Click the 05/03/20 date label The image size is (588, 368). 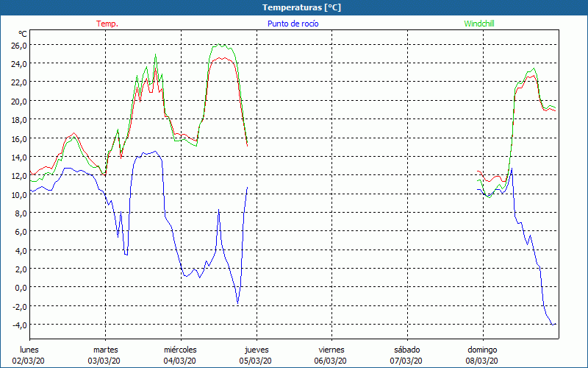(255, 361)
